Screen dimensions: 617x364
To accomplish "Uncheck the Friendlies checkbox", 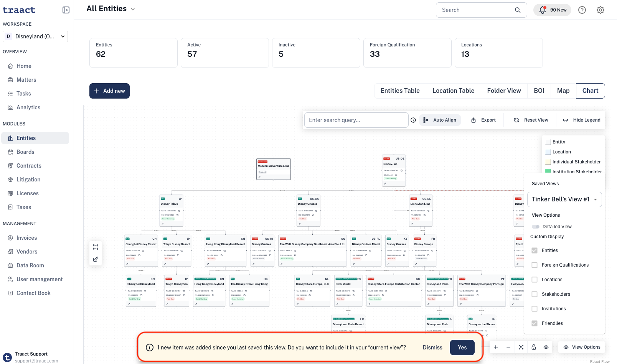I will (x=535, y=323).
